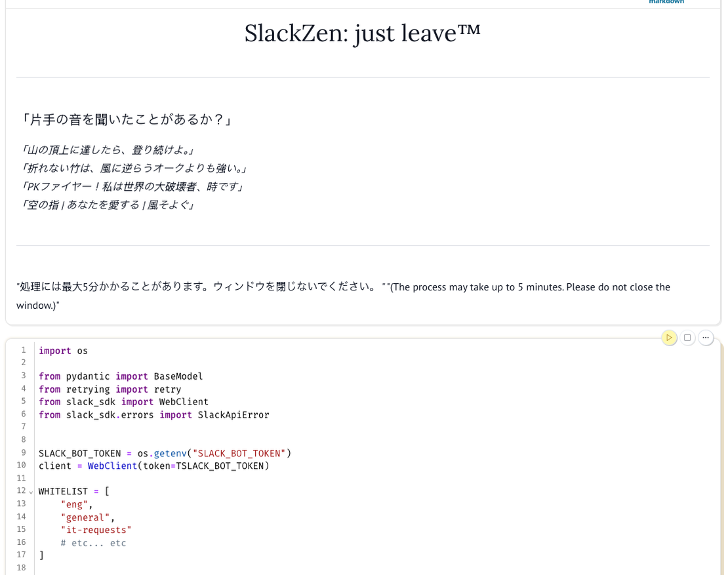Click the heading '片手の音を聞いたことがあるか？'
Screen dimensions: 728x575
click(126, 119)
